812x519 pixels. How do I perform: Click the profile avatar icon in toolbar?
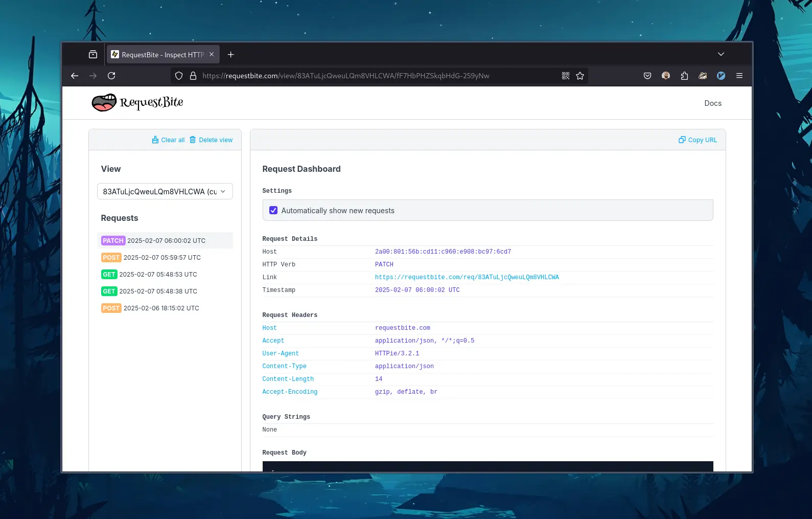666,76
